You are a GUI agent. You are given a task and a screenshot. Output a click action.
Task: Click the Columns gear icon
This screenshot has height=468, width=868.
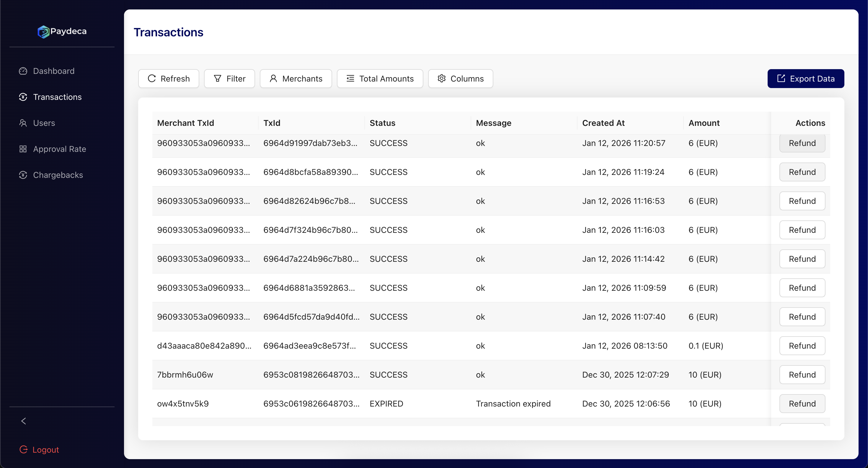[441, 78]
